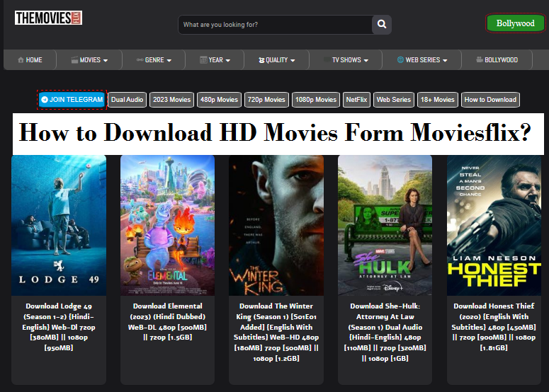Click the Movies clapperboard icon

[x=74, y=60]
